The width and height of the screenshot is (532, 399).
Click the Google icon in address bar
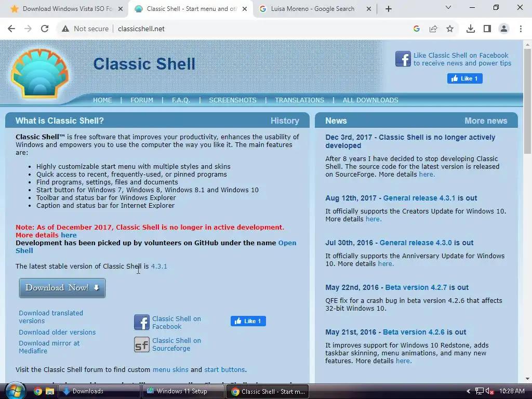tap(417, 29)
